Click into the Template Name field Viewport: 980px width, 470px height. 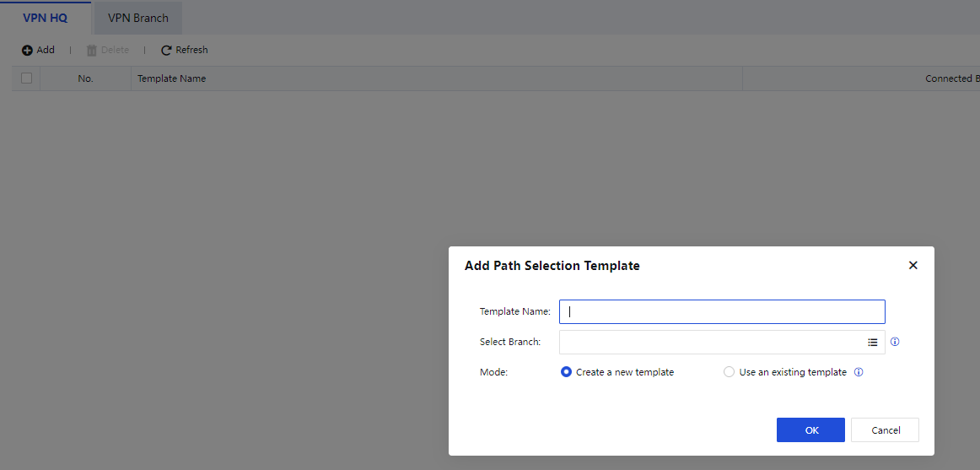coord(722,311)
